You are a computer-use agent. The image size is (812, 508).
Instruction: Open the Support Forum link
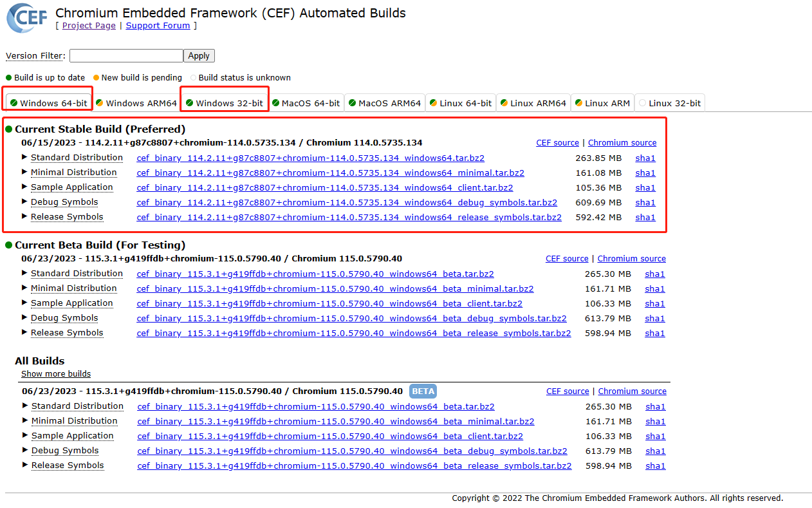coord(158,26)
